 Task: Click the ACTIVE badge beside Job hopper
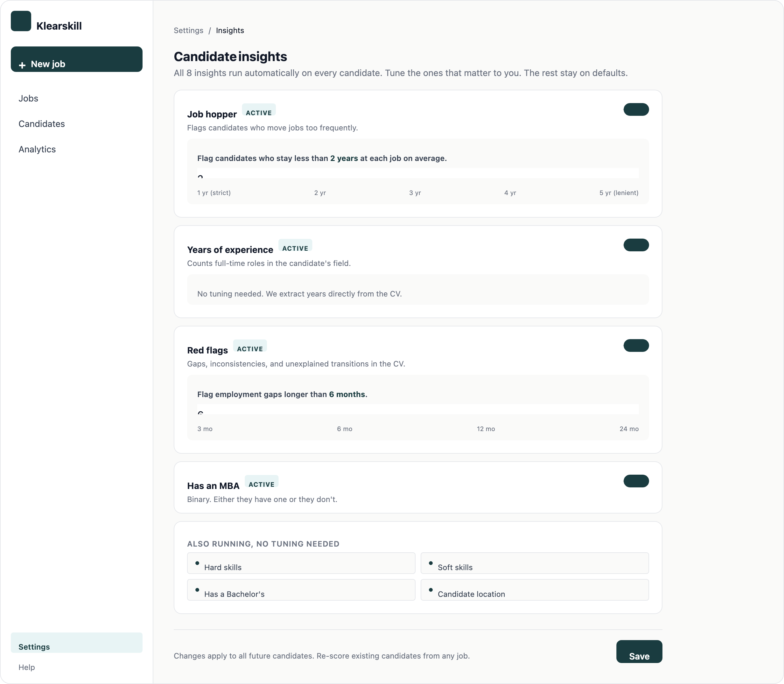pyautogui.click(x=259, y=110)
